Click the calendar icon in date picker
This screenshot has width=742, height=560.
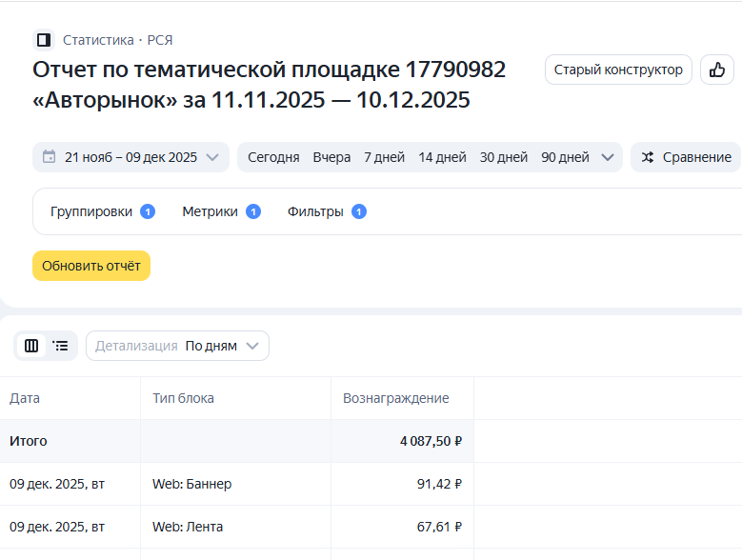[x=49, y=157]
